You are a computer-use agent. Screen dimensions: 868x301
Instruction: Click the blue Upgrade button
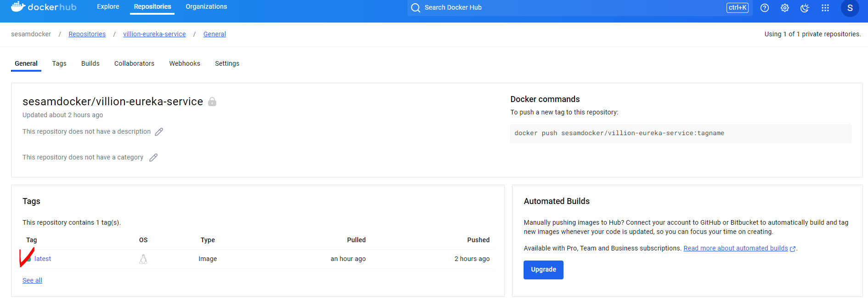click(x=543, y=270)
